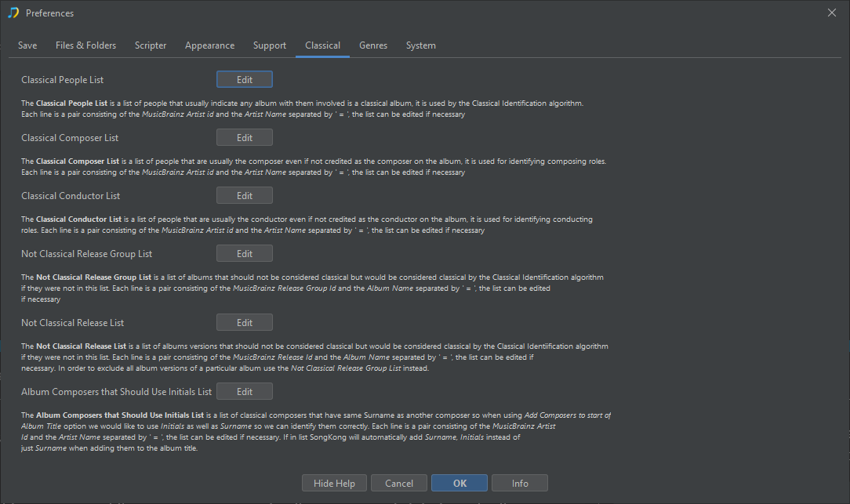Open the Info button
Viewport: 850px width, 504px height.
tap(520, 484)
